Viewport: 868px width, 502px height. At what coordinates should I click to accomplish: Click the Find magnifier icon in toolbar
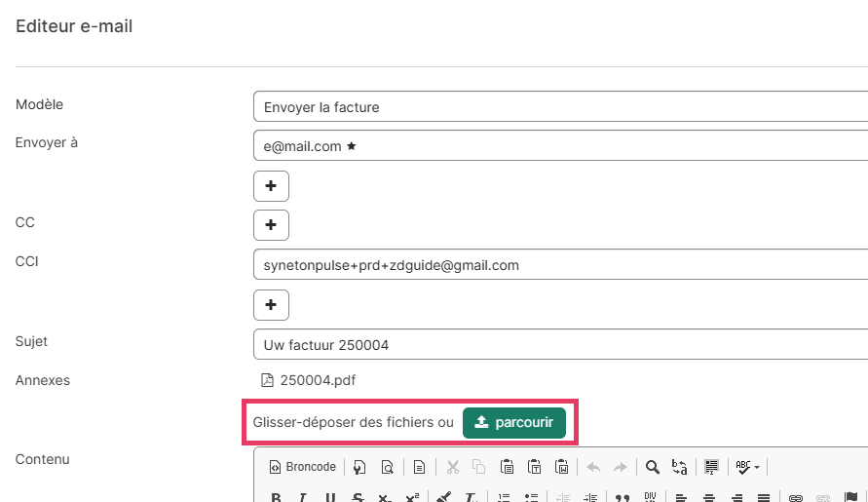coord(653,467)
